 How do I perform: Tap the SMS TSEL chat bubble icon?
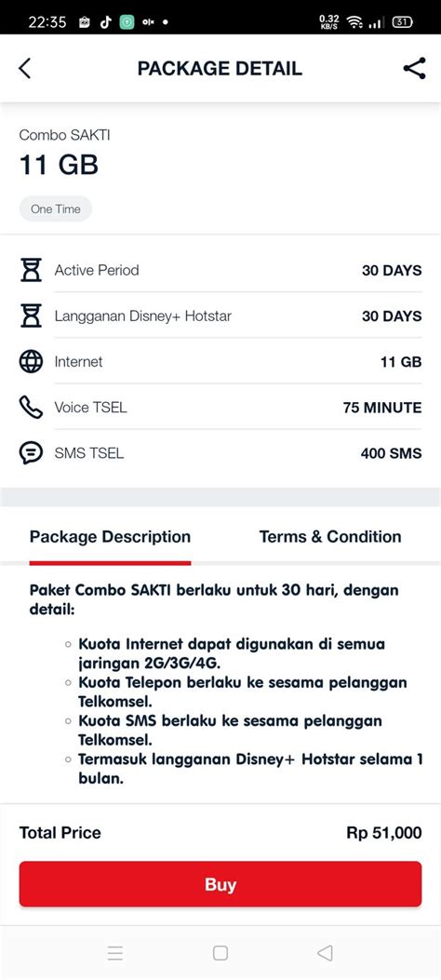31,453
